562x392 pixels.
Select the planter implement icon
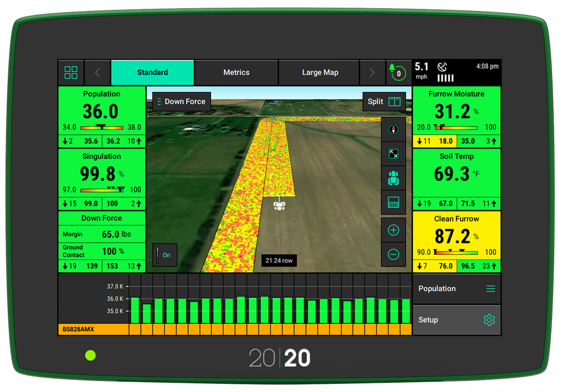393,178
